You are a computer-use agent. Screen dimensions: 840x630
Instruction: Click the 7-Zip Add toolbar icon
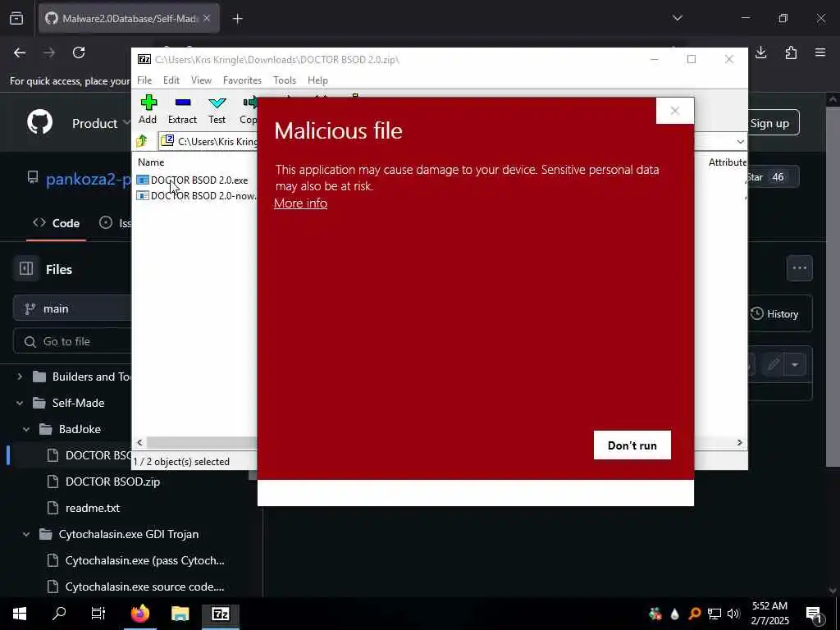(x=148, y=109)
